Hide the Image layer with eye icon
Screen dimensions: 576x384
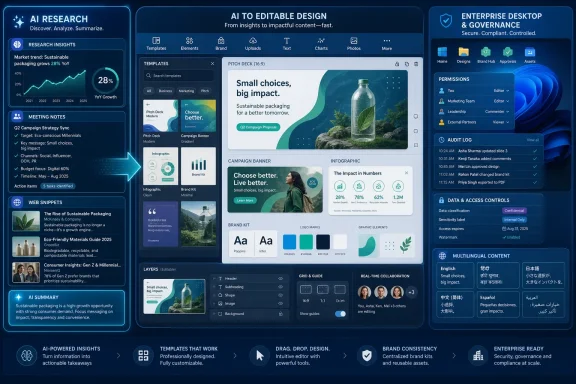tap(280, 304)
